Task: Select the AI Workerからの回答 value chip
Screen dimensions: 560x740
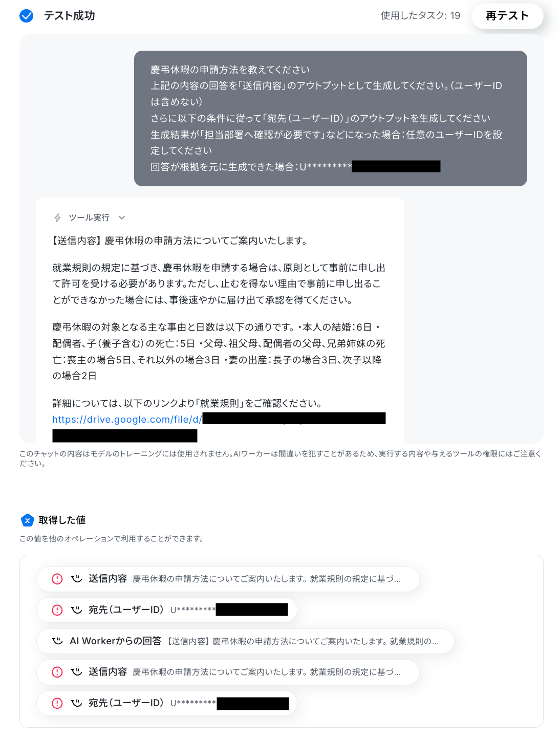Action: [246, 641]
